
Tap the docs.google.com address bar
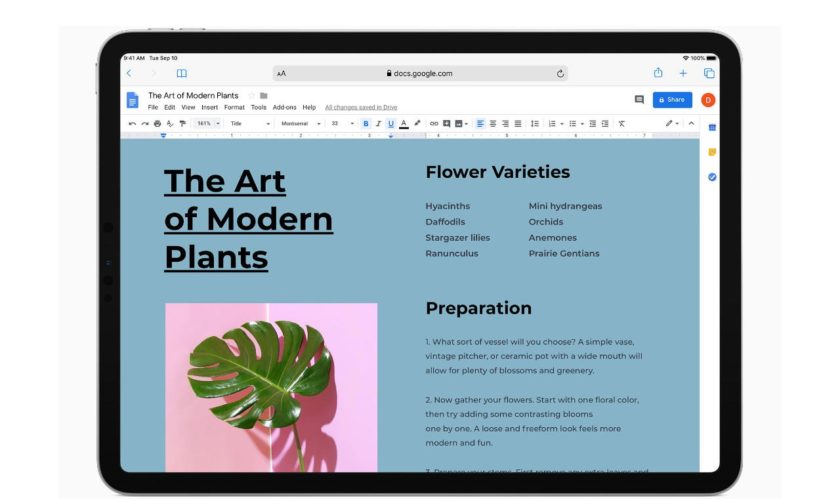tap(420, 73)
